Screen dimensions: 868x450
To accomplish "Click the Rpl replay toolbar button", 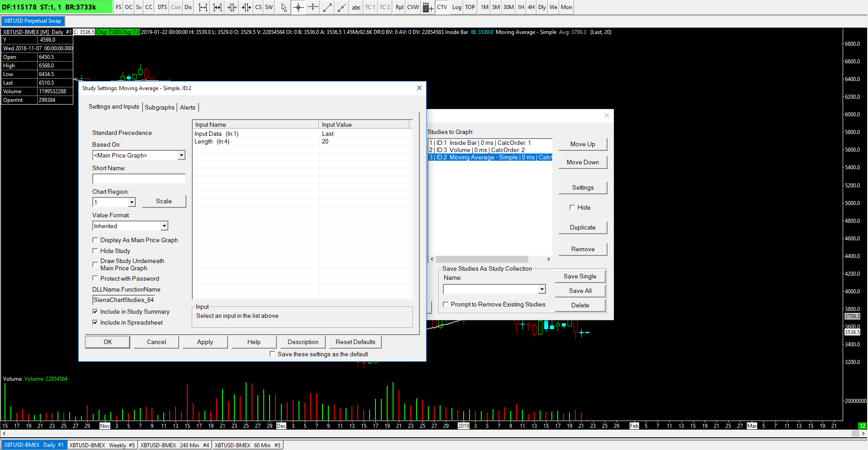I will 399,7.
